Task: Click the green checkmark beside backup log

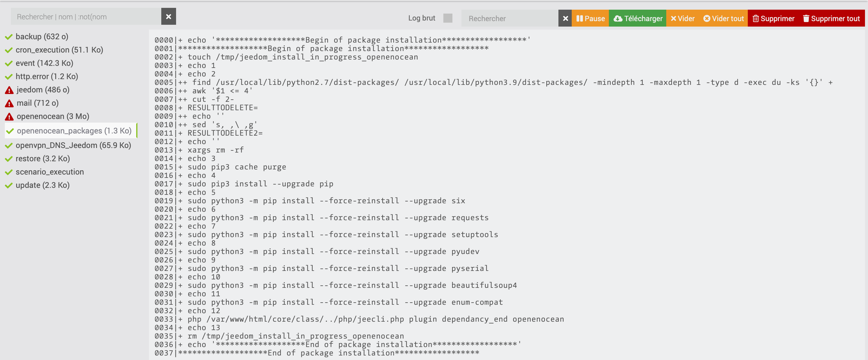Action: tap(9, 37)
